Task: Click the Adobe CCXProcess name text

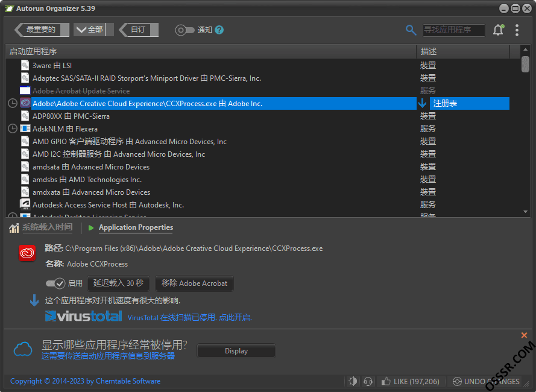Action: [98, 264]
